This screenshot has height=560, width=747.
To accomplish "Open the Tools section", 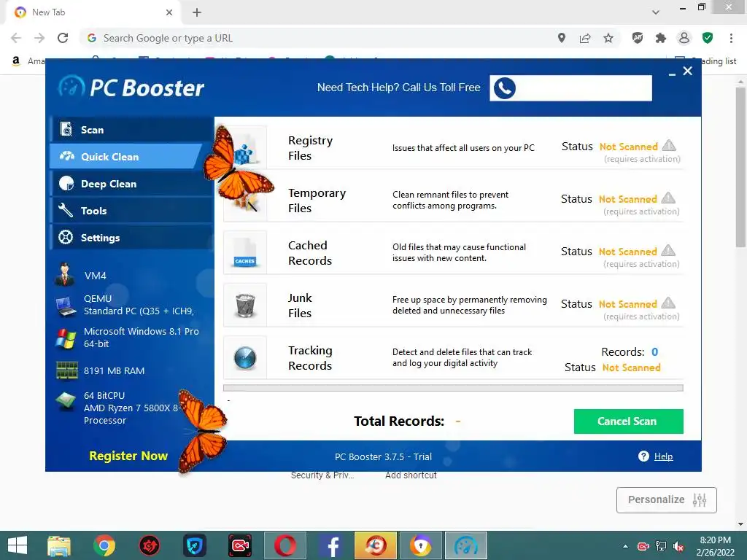I will tap(131, 211).
